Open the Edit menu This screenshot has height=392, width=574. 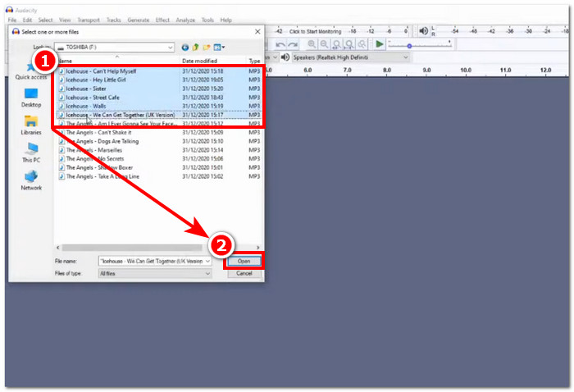(27, 20)
